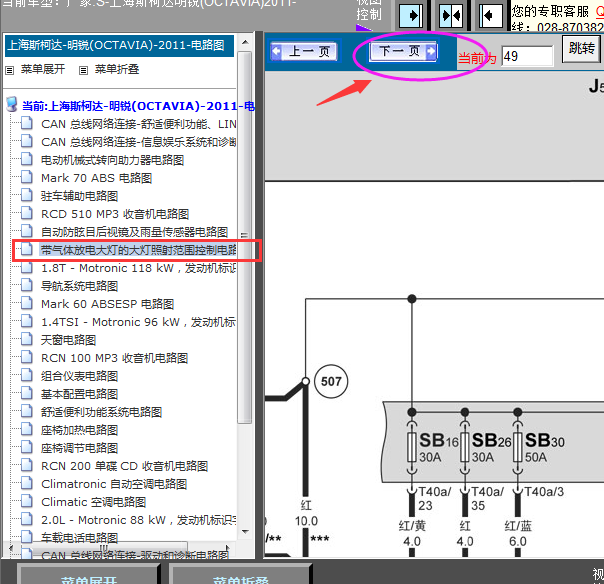604x584 pixels.
Task: Open Mark 60 ABSESP 电路图
Action: click(107, 304)
